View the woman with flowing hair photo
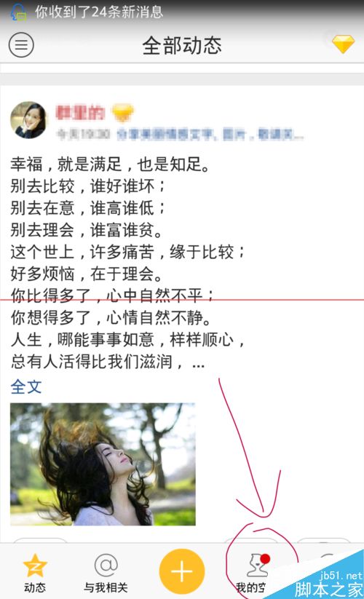Screen dimensions: 364x599 pyautogui.click(x=103, y=464)
